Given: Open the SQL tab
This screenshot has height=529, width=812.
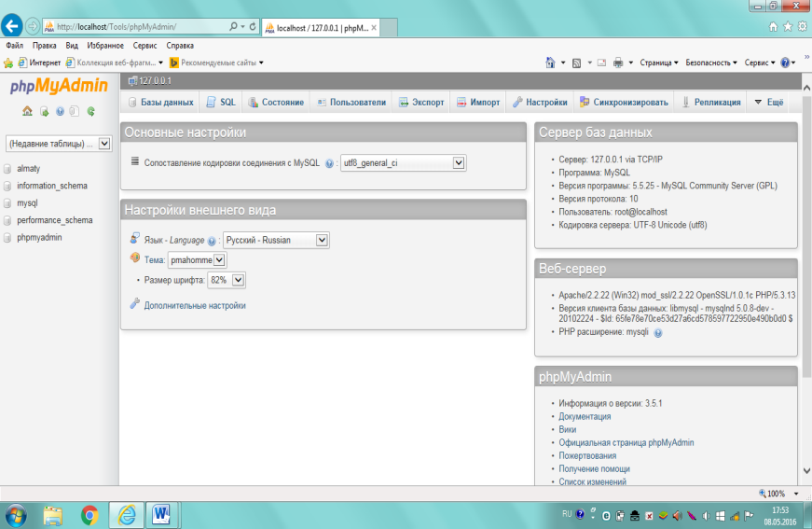Looking at the screenshot, I should pyautogui.click(x=221, y=102).
